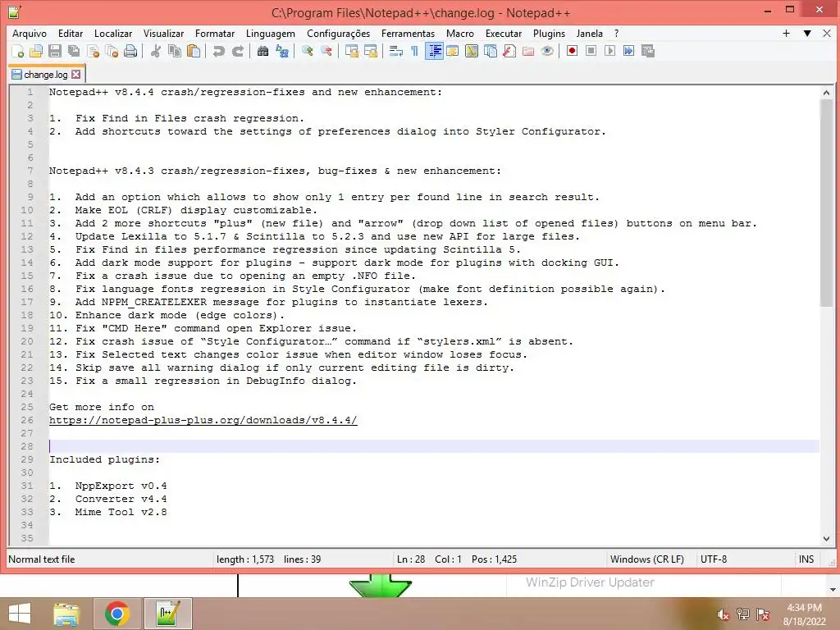Image resolution: width=840 pixels, height=630 pixels.
Task: Click the Replace toolbar icon
Action: coord(282,51)
